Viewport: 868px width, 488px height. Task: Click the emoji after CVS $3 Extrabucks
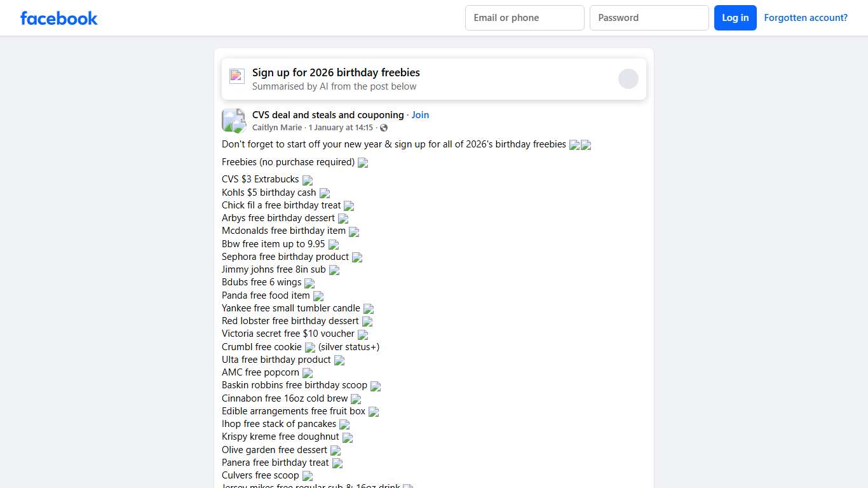tap(308, 180)
